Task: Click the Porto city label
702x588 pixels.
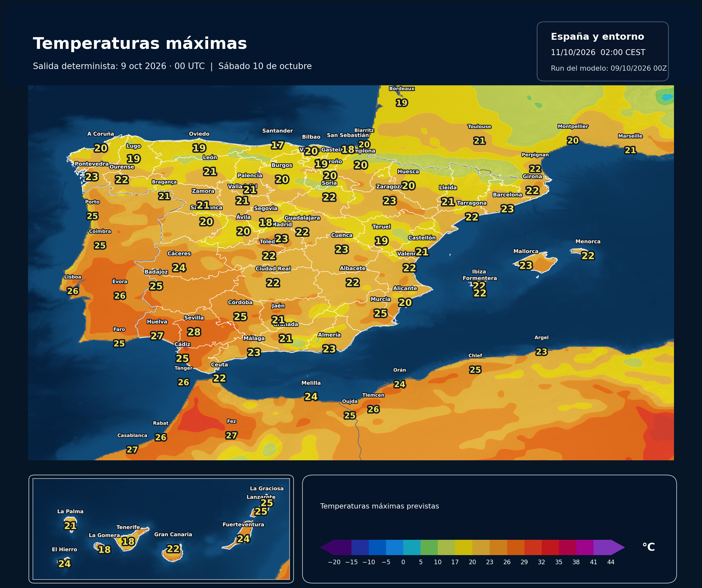Action: [x=92, y=202]
